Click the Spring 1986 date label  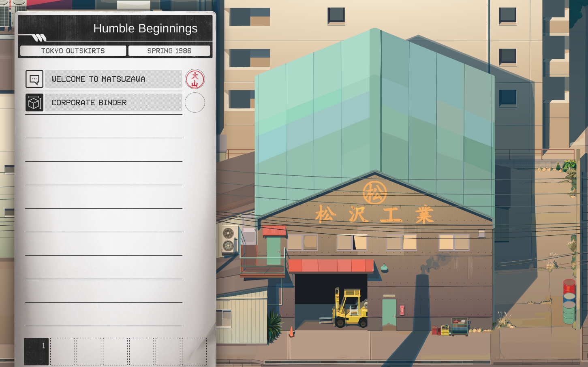pos(169,51)
